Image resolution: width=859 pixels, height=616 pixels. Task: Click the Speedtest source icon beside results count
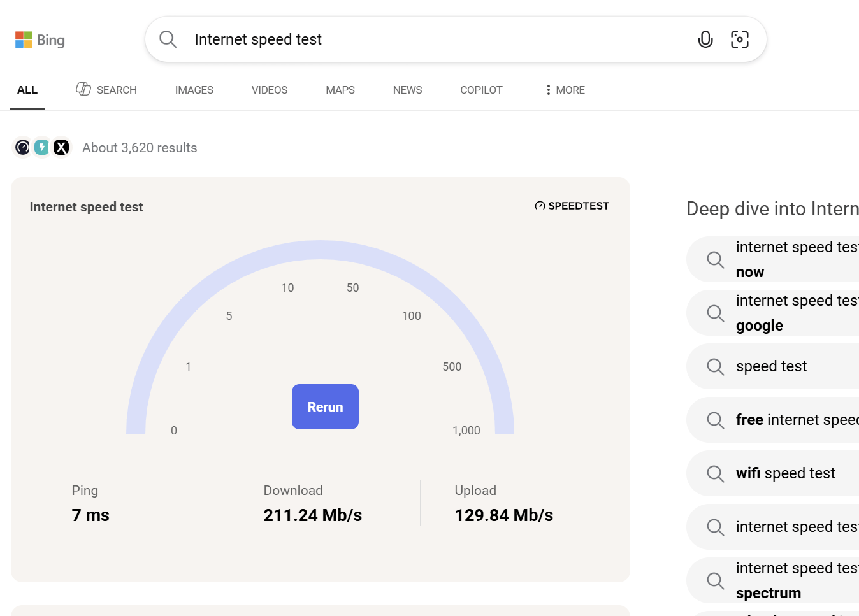click(x=22, y=148)
